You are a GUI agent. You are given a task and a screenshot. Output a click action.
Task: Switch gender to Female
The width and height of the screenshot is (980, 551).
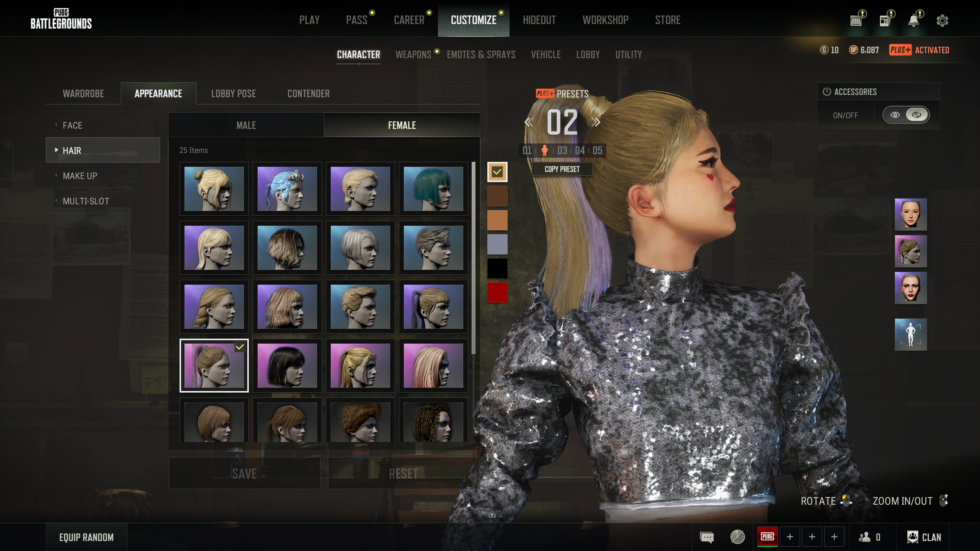(x=402, y=125)
